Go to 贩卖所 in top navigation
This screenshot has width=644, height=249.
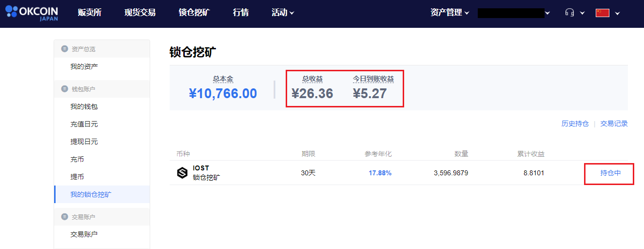[90, 13]
